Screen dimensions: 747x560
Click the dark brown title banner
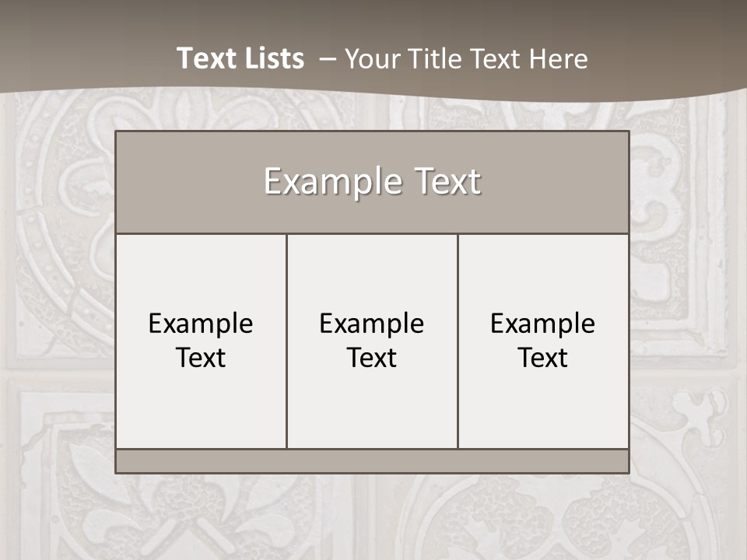pyautogui.click(x=93, y=39)
